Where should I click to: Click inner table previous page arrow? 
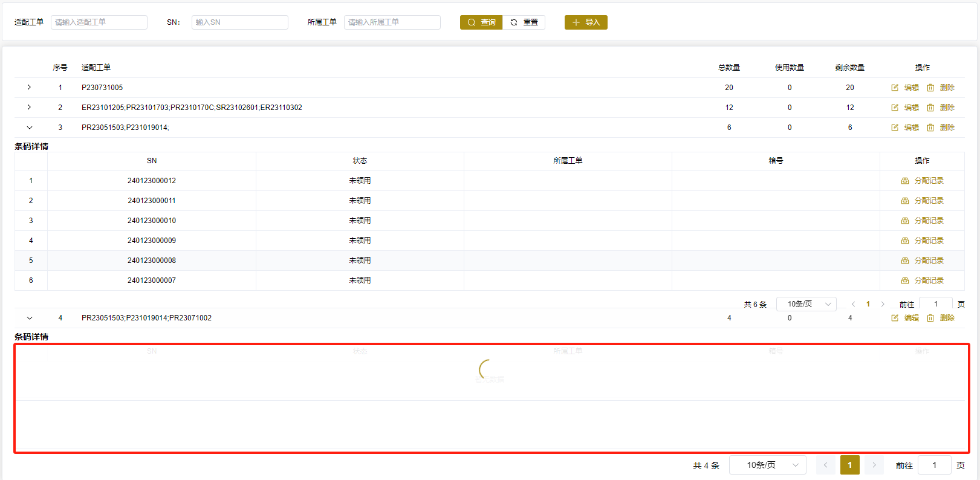point(853,304)
